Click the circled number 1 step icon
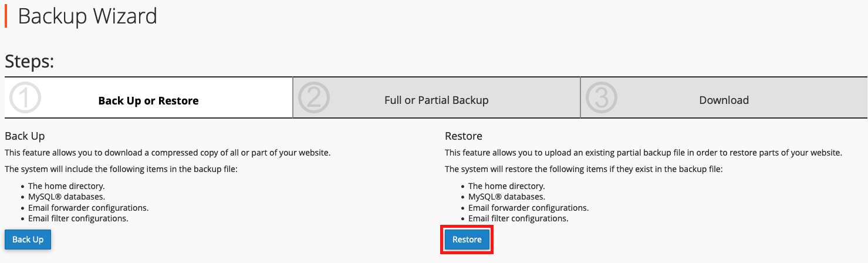This screenshot has height=263, width=868. click(25, 97)
